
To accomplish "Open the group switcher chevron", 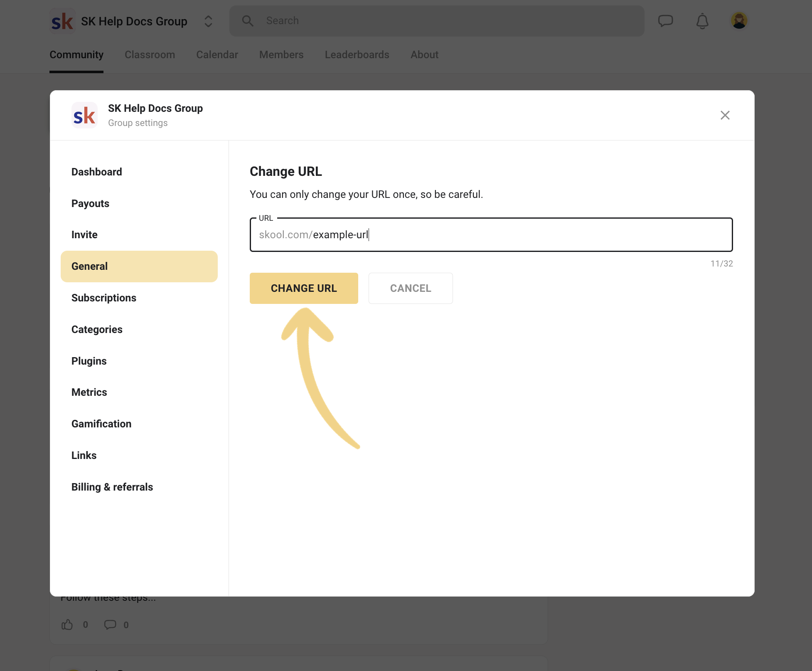I will pyautogui.click(x=208, y=21).
